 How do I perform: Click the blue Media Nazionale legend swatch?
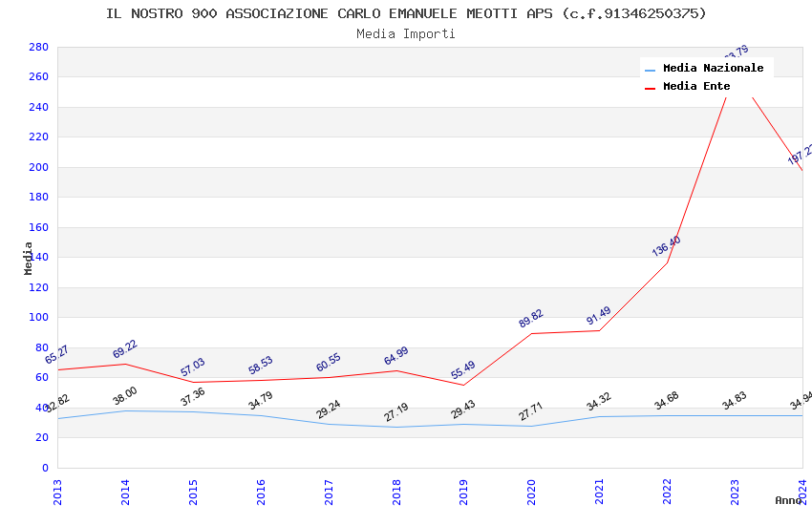click(650, 70)
